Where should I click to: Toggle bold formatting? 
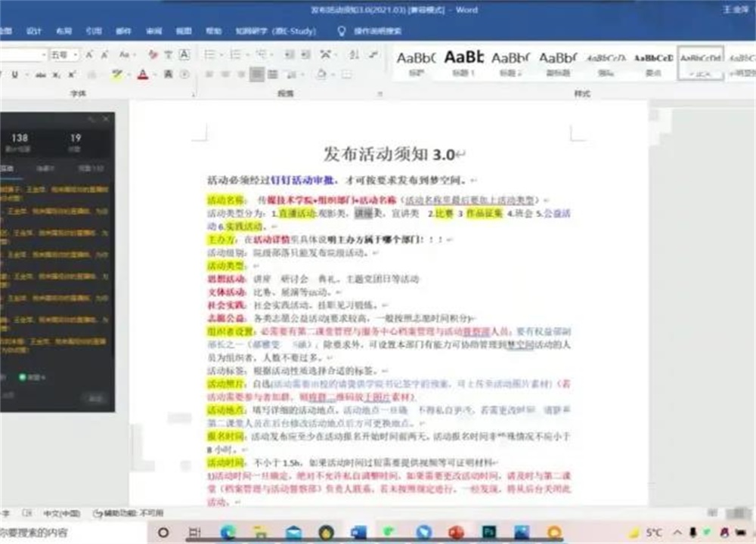point(2,74)
